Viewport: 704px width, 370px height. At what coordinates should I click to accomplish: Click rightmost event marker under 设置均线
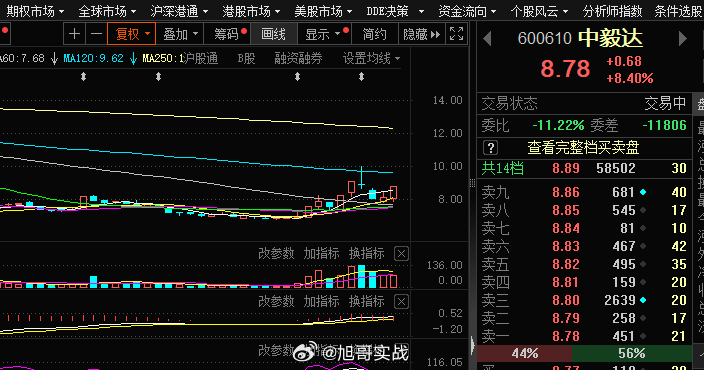pyautogui.click(x=361, y=77)
